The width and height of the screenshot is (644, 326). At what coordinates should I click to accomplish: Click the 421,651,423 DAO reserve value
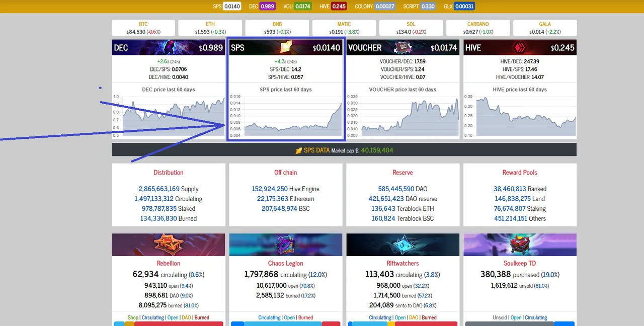386,199
